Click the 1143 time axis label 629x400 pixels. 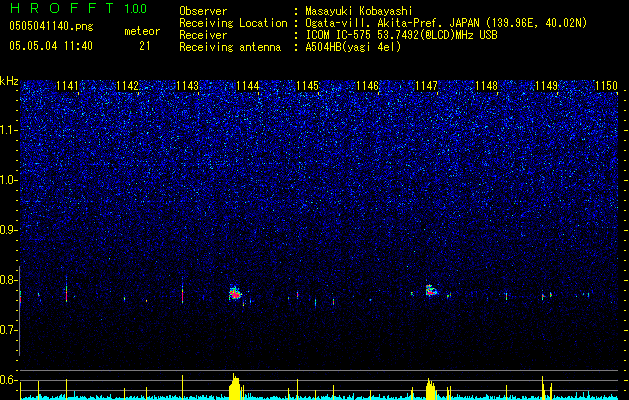coord(187,86)
